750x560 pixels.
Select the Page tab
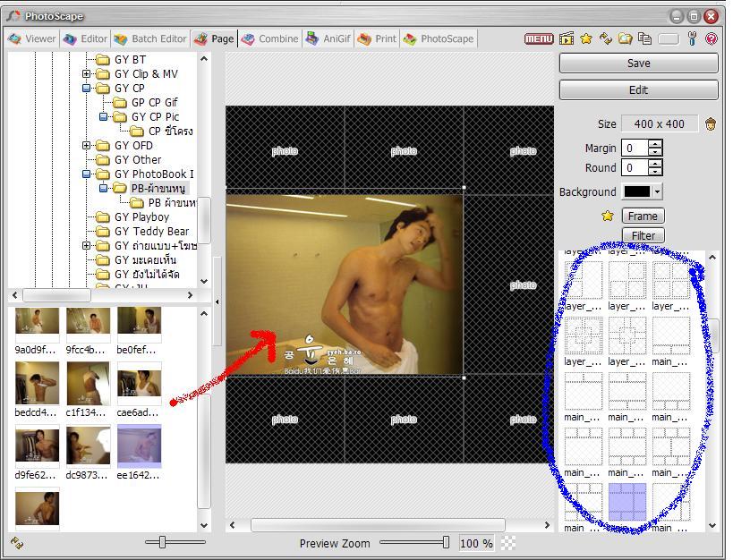(x=215, y=38)
